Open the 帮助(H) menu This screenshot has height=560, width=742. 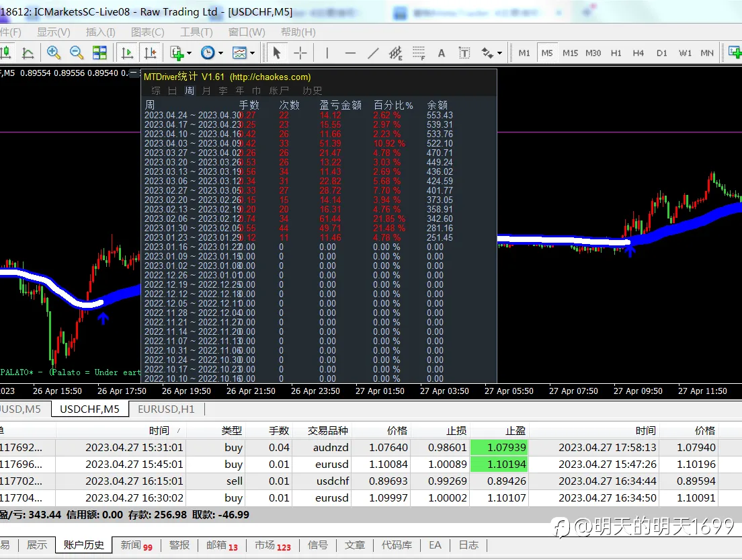[x=298, y=32]
